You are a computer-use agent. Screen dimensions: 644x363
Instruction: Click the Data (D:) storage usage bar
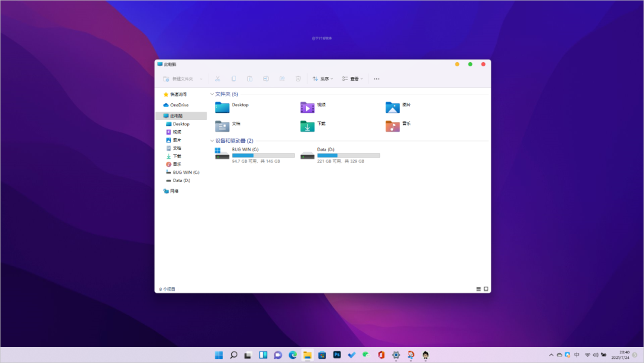click(x=348, y=155)
